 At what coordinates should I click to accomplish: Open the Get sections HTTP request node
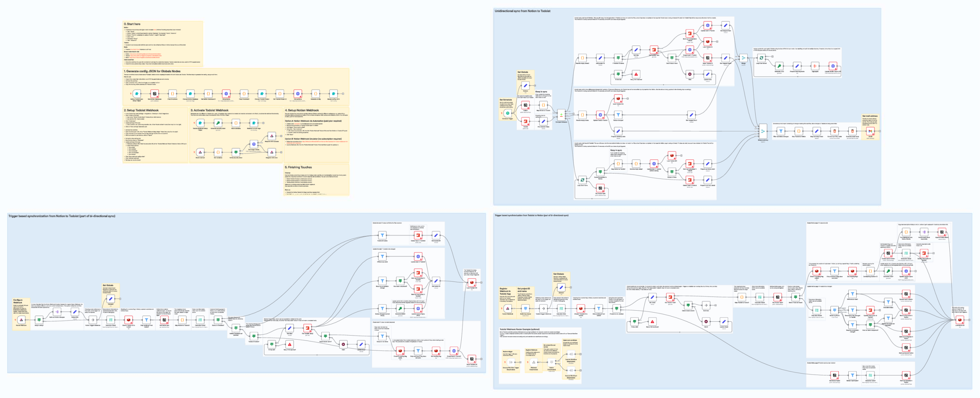(x=298, y=93)
